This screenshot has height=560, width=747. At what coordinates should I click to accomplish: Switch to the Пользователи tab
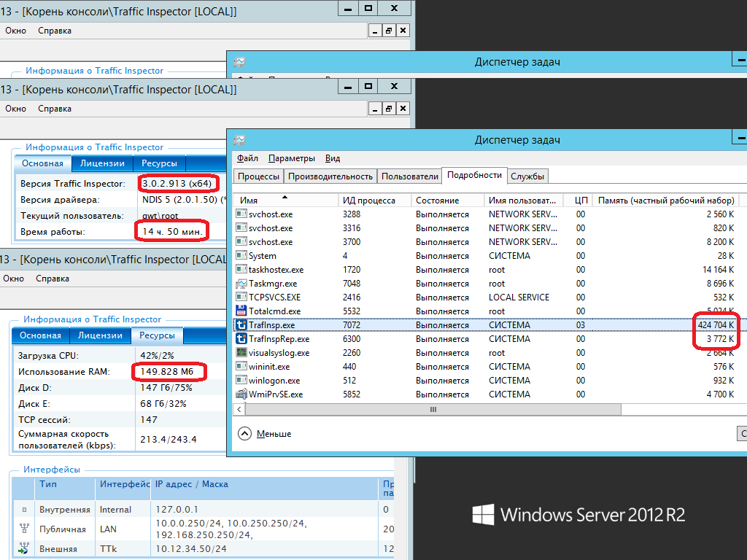410,176
